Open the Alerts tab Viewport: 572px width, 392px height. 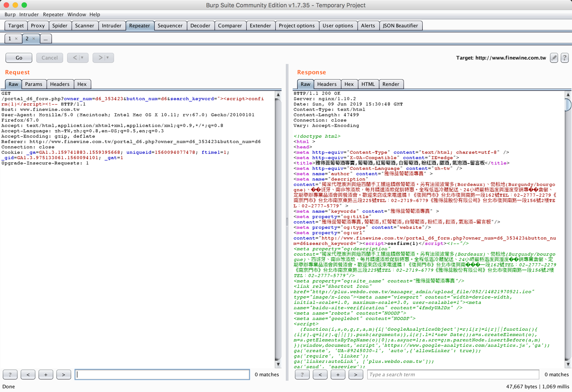tap(368, 25)
